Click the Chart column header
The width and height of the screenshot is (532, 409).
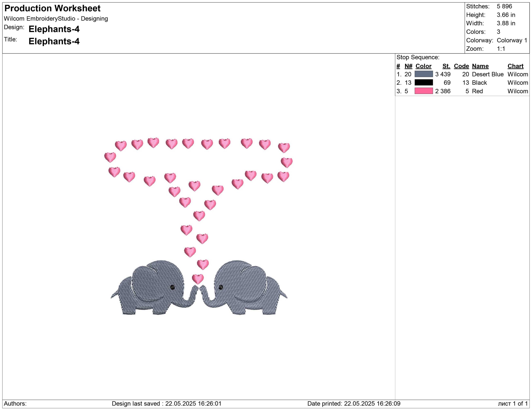point(515,66)
